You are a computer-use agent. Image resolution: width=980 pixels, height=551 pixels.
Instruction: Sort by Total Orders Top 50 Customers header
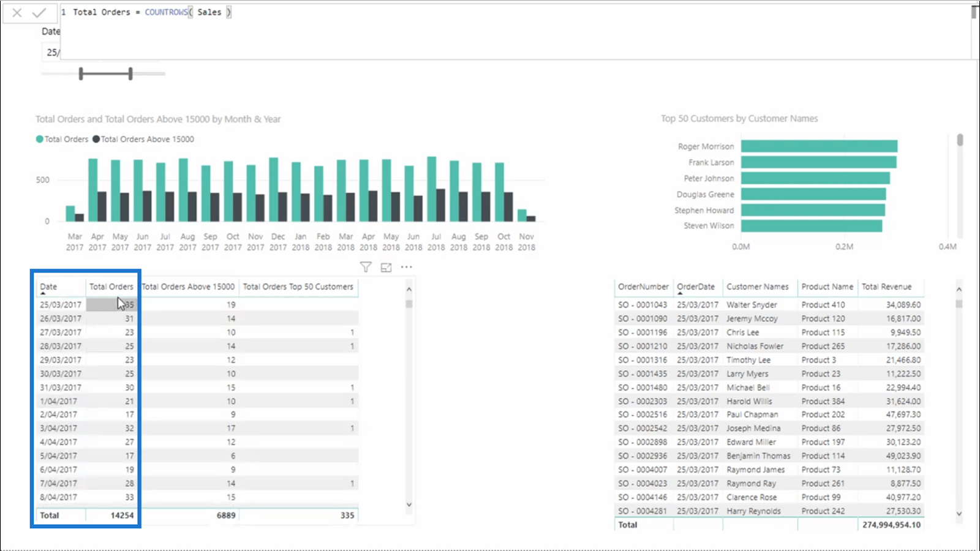298,287
